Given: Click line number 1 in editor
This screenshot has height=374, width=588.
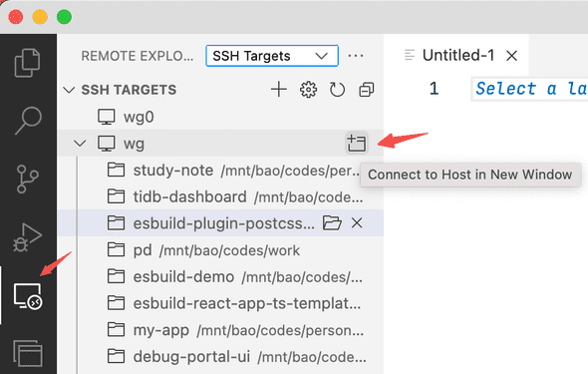Looking at the screenshot, I should click(x=434, y=89).
